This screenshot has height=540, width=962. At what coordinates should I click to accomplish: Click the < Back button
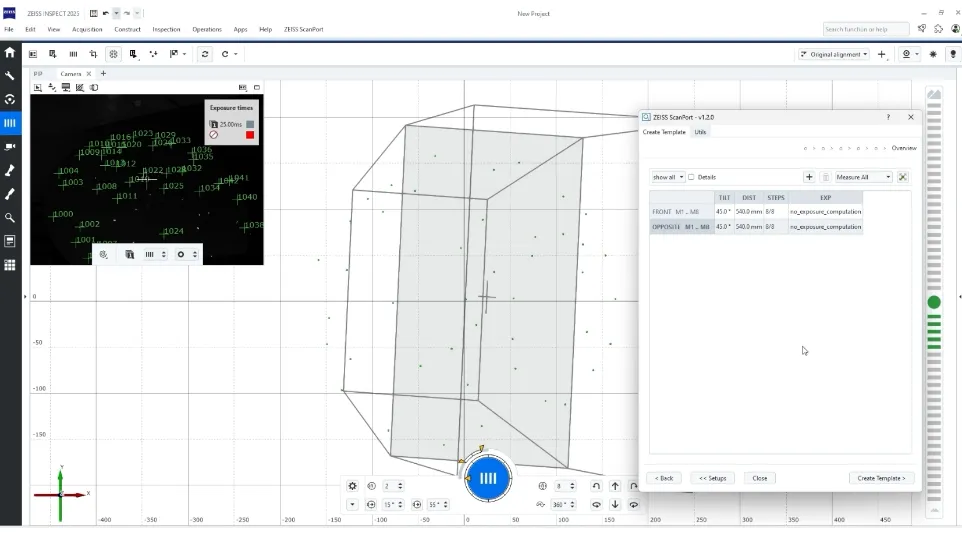point(664,478)
